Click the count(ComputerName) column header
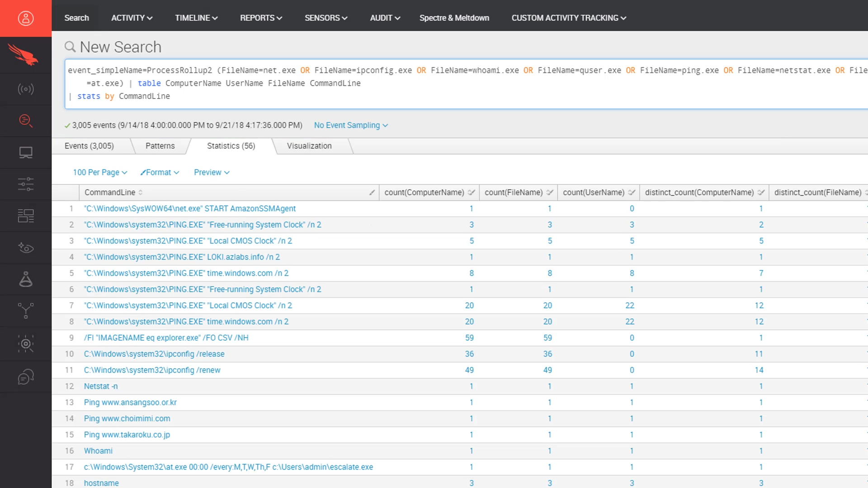The width and height of the screenshot is (868, 488). point(424,192)
